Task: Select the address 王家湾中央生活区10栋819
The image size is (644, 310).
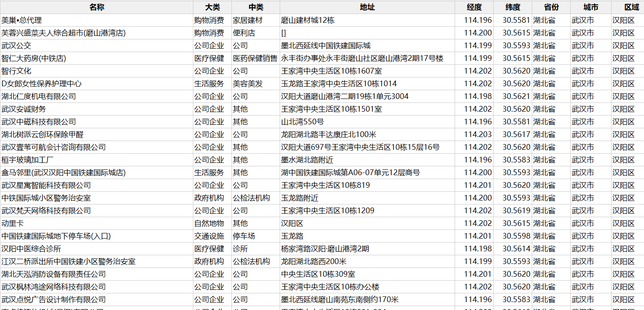Action: pos(367,185)
